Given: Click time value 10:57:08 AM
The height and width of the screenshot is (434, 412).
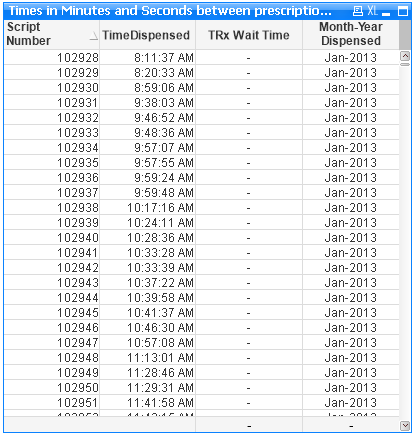Looking at the screenshot, I should pyautogui.click(x=161, y=343).
